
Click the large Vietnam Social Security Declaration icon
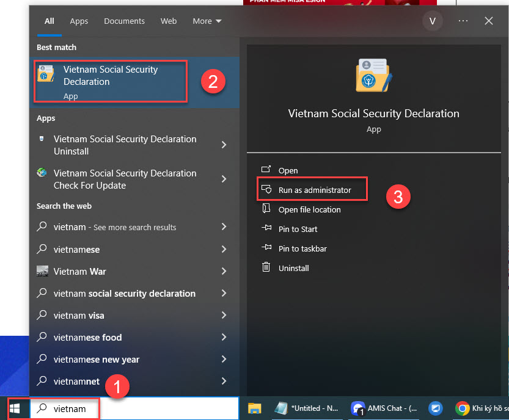click(x=373, y=76)
